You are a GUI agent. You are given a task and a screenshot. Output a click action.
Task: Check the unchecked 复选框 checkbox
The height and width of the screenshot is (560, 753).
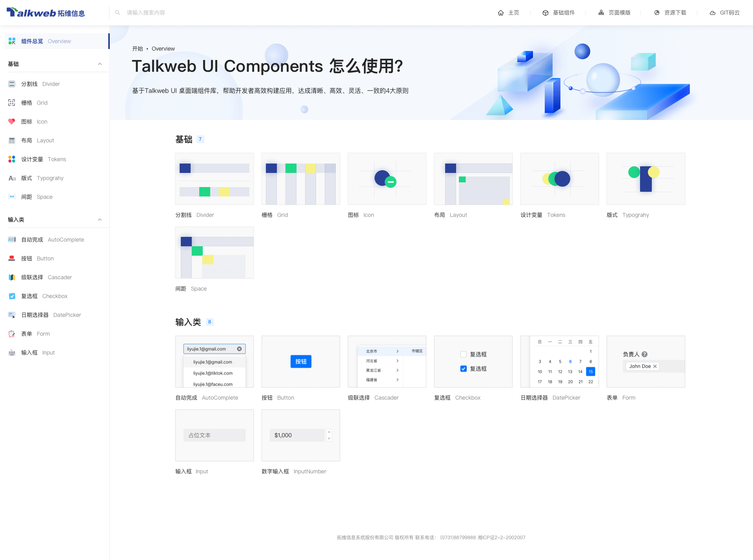(464, 354)
